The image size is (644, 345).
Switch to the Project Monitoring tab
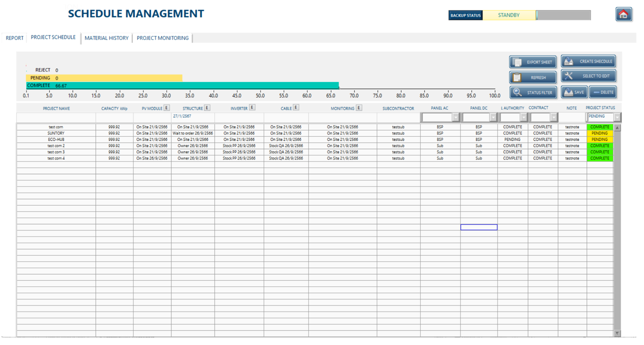point(163,38)
